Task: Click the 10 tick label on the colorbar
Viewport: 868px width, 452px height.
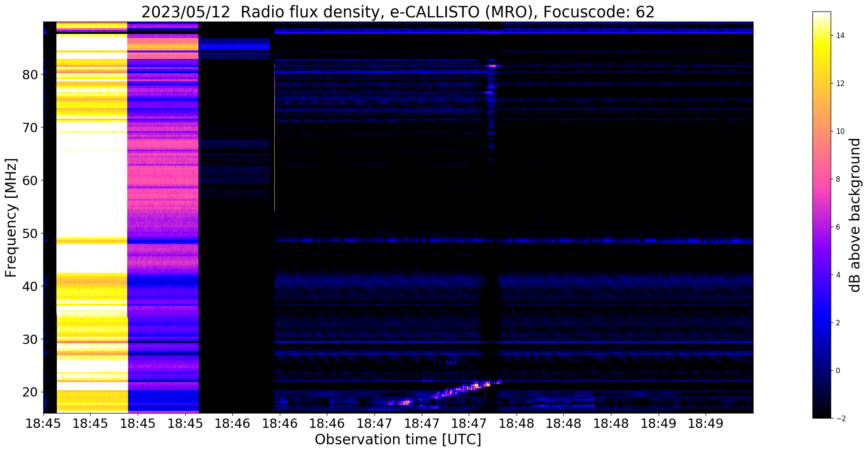Action: (840, 131)
